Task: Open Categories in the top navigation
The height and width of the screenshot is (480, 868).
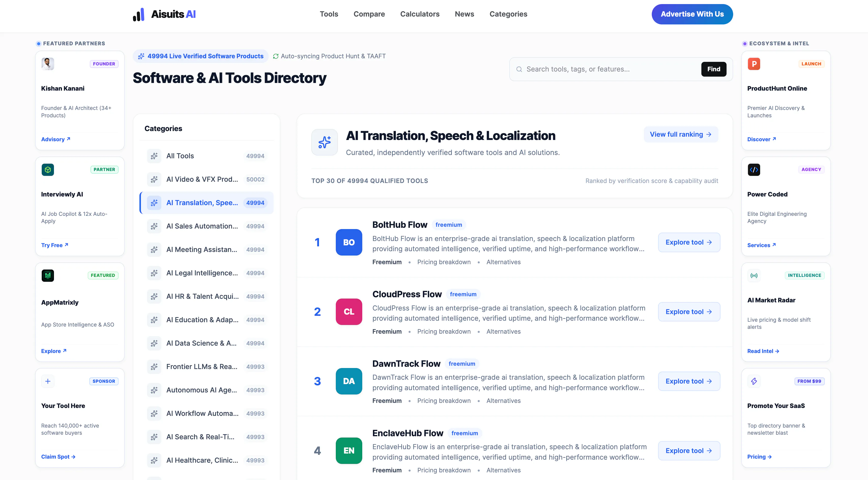Action: [x=508, y=14]
